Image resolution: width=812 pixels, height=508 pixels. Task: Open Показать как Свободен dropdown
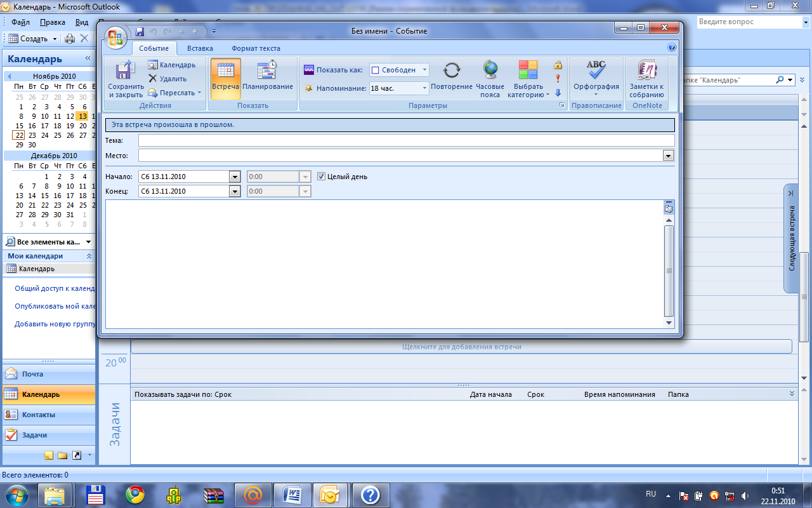[424, 70]
